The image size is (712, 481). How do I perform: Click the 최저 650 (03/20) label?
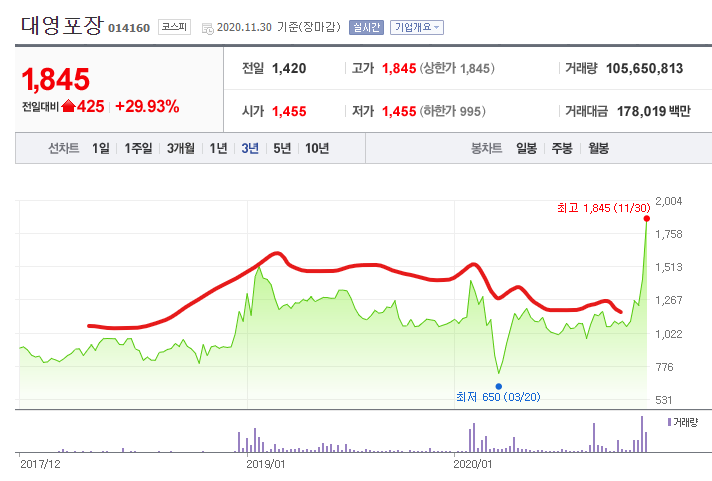pyautogui.click(x=498, y=397)
